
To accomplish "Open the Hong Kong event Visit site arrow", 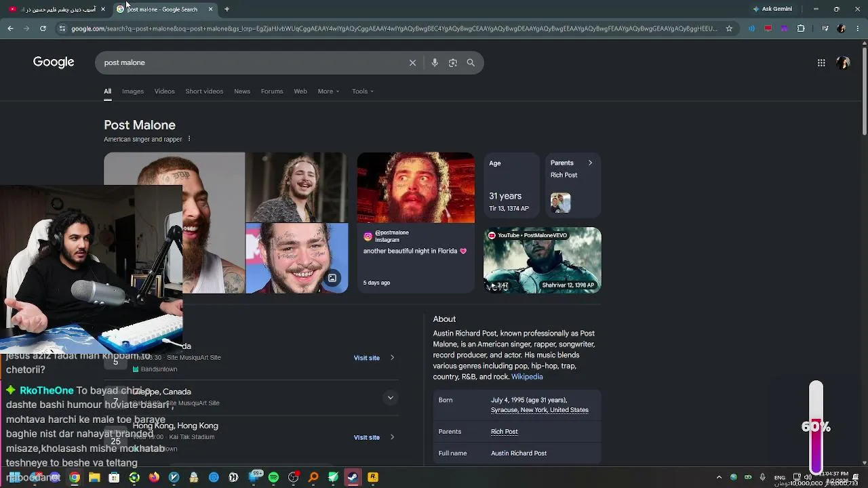I will (392, 437).
